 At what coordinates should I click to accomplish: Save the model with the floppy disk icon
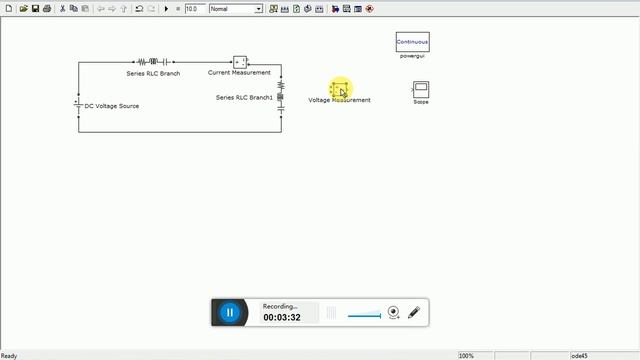click(x=36, y=9)
